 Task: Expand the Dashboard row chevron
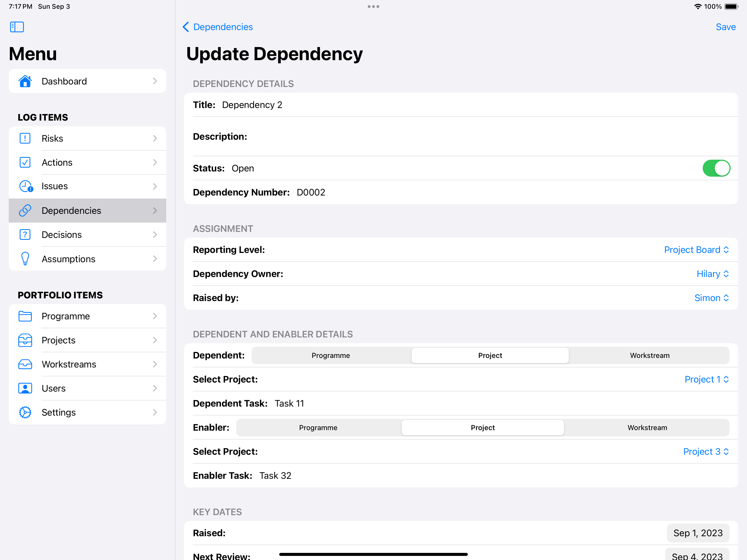pos(155,81)
